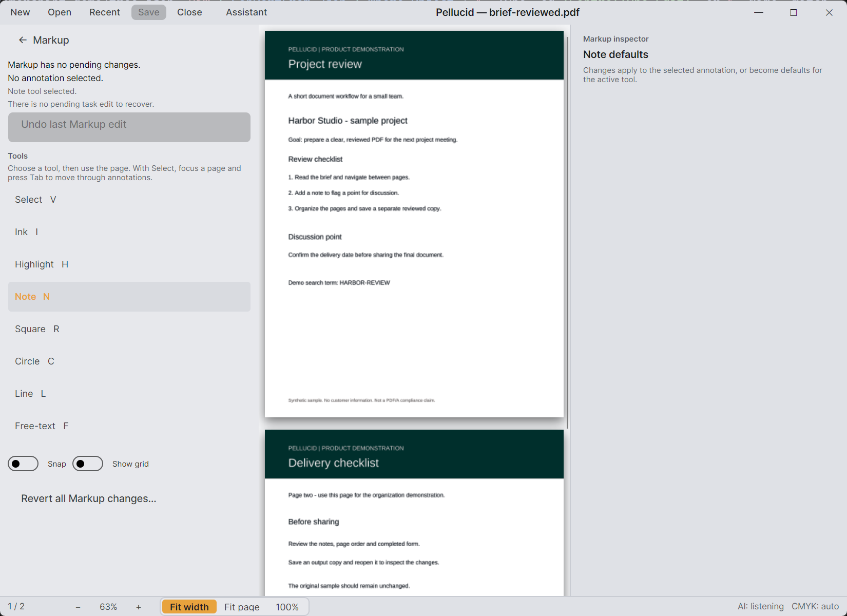Click the Project review page heading
This screenshot has width=847, height=616.
325,64
